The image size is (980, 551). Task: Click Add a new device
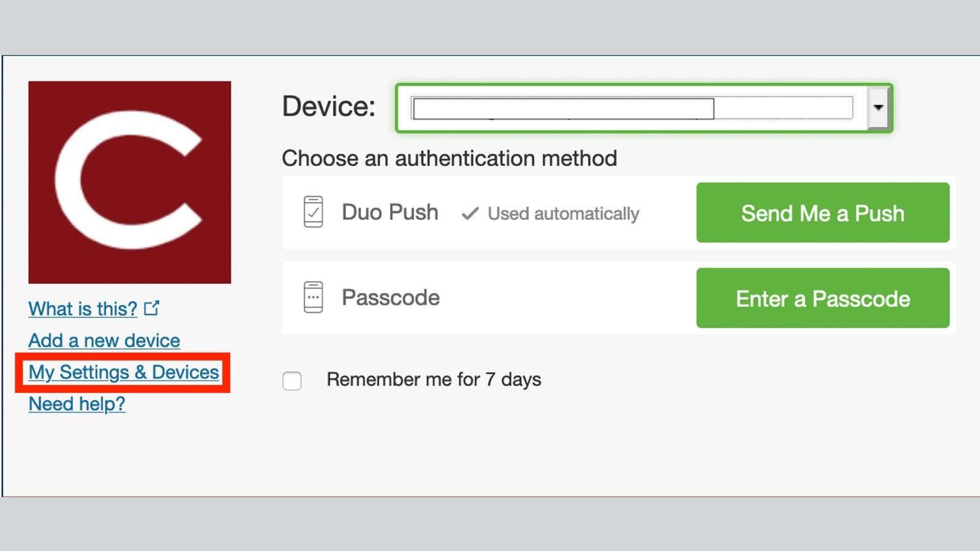click(x=104, y=340)
